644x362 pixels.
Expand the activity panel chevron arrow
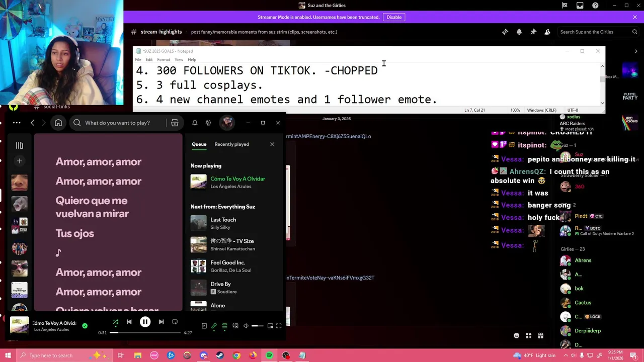[636, 51]
